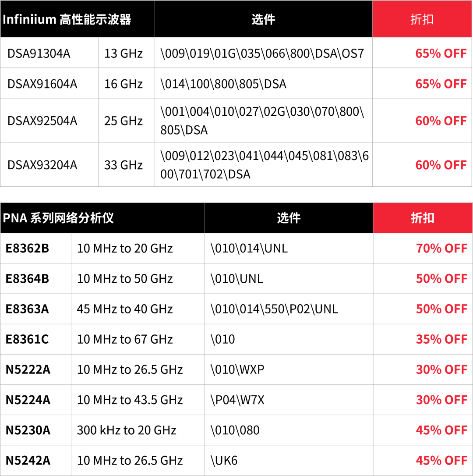Viewport: 473px width, 476px height.
Task: Select E8364B 10 MHz to 50 GHz range
Action: pyautogui.click(x=125, y=279)
